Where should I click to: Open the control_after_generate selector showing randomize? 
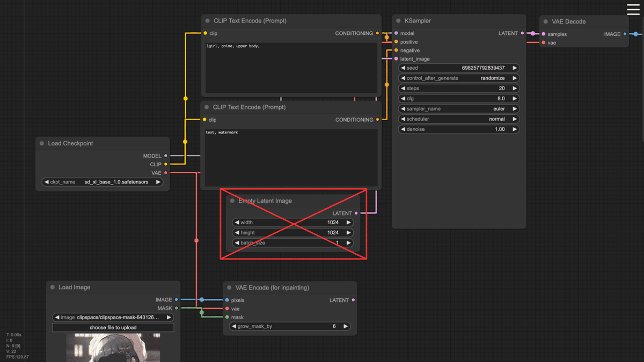point(458,78)
